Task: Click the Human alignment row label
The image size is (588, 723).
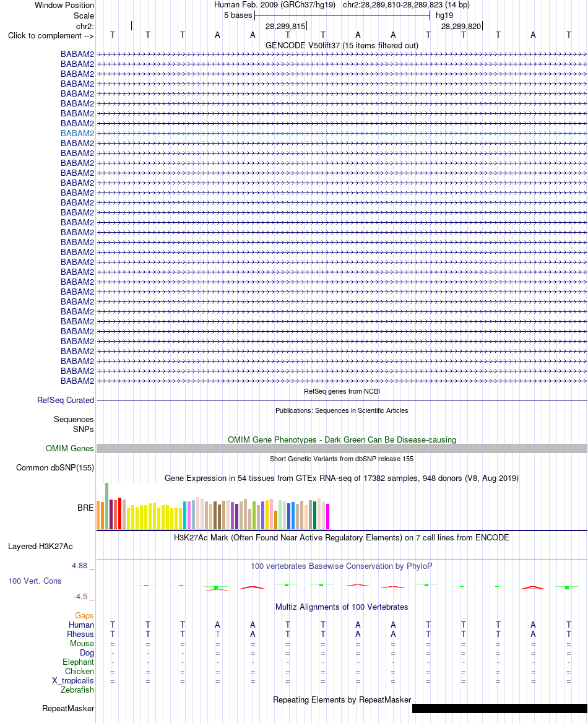Action: point(81,625)
